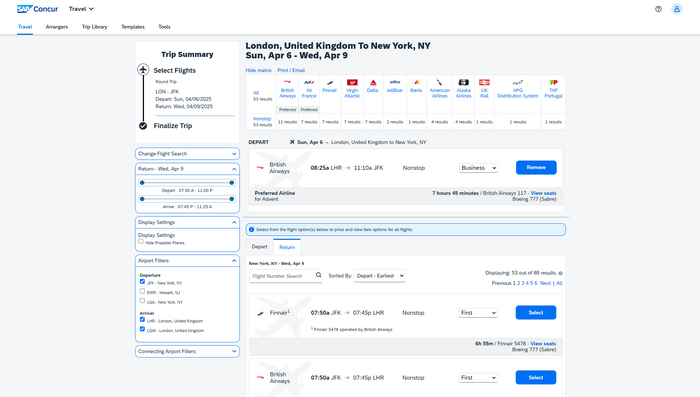Open the Arrangers tab

point(57,27)
